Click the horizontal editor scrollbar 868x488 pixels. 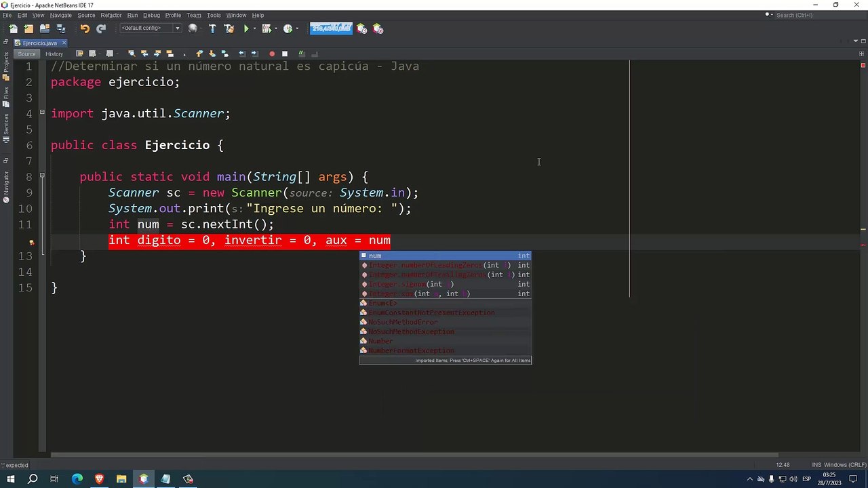(x=414, y=455)
